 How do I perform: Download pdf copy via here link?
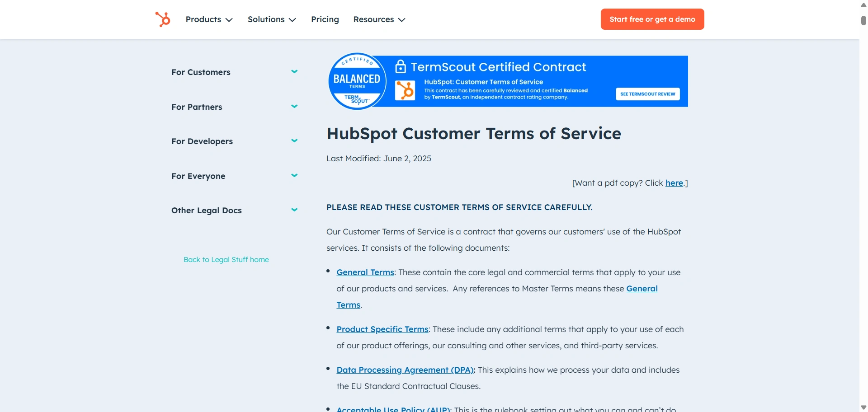coord(674,183)
